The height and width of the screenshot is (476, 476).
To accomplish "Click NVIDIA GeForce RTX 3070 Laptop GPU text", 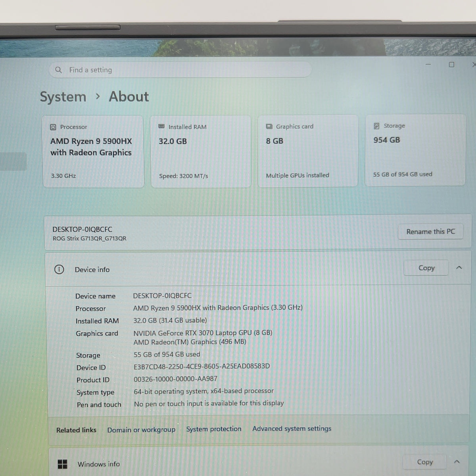I will (203, 333).
